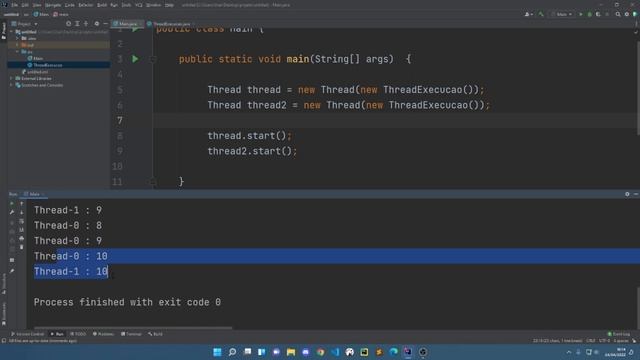Image resolution: width=640 pixels, height=360 pixels.
Task: Click the green run arrow beside main method
Action: pos(135,59)
